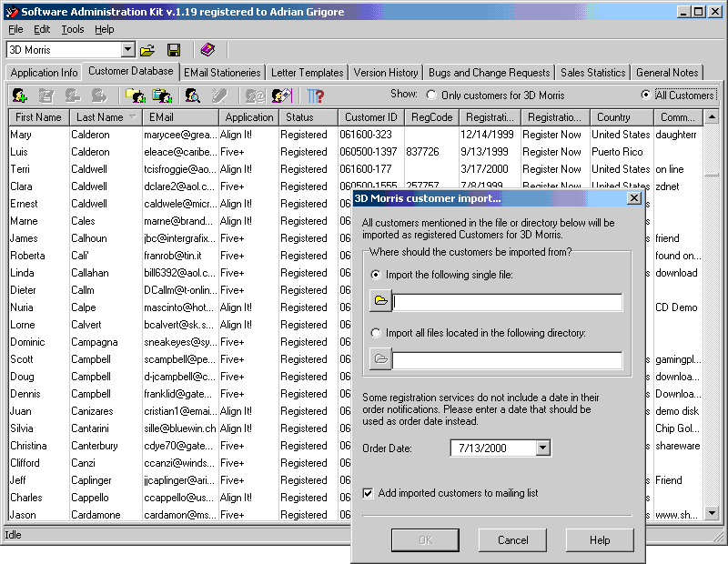This screenshot has height=564, width=728.
Task: Click the grayed-out directory browse folder button
Action: click(380, 358)
